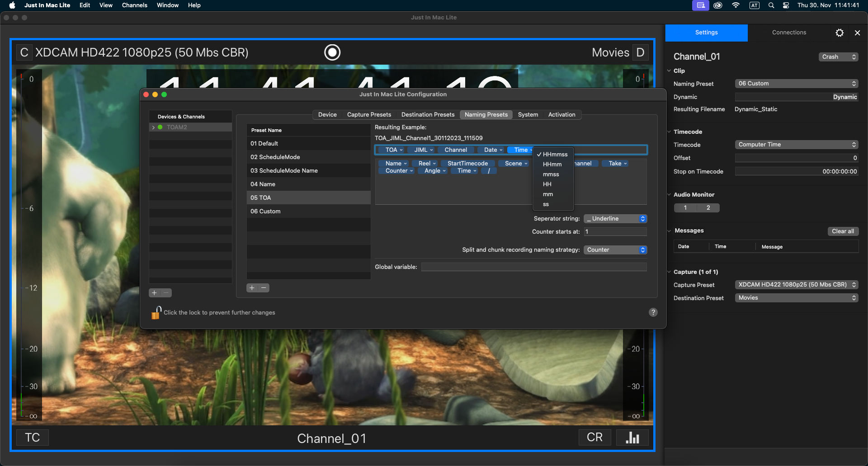Add a device with the plus button

tap(155, 293)
